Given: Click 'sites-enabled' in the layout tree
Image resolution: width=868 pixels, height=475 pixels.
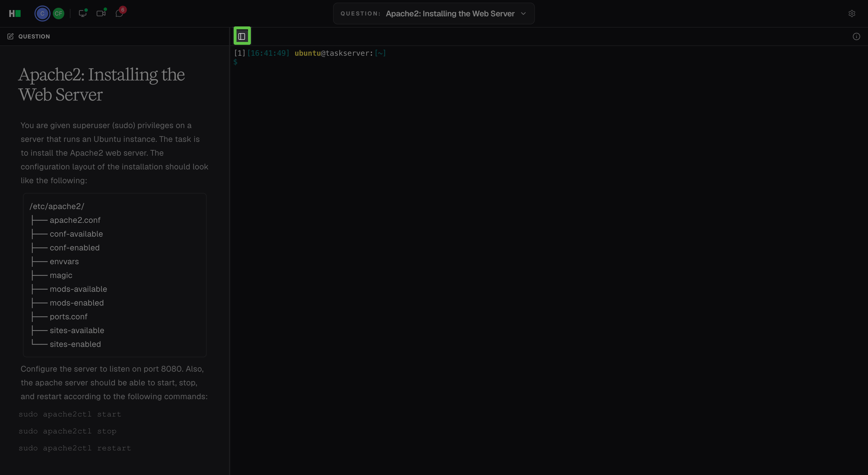Looking at the screenshot, I should (75, 344).
